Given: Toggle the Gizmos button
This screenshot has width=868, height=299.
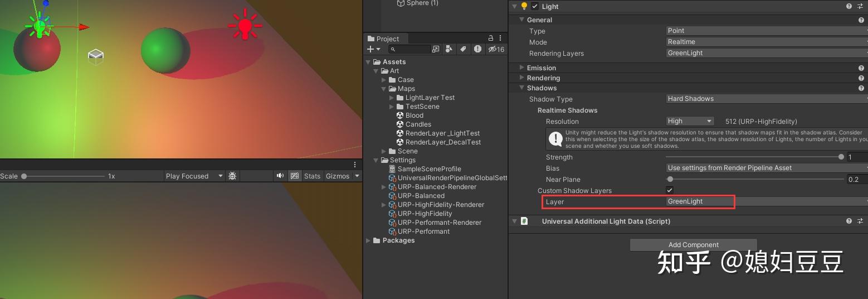Looking at the screenshot, I should tap(338, 176).
